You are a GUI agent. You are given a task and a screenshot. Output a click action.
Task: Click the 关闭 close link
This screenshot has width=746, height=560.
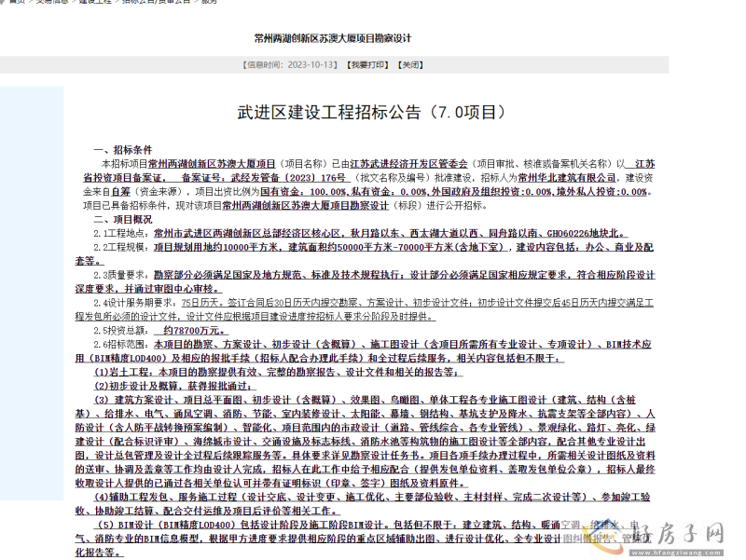point(410,65)
